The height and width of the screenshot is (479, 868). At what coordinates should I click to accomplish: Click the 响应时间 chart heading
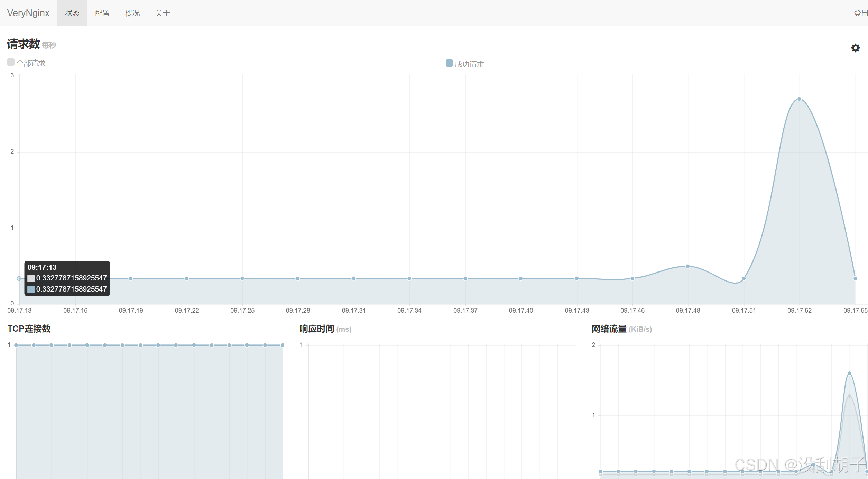tap(317, 329)
